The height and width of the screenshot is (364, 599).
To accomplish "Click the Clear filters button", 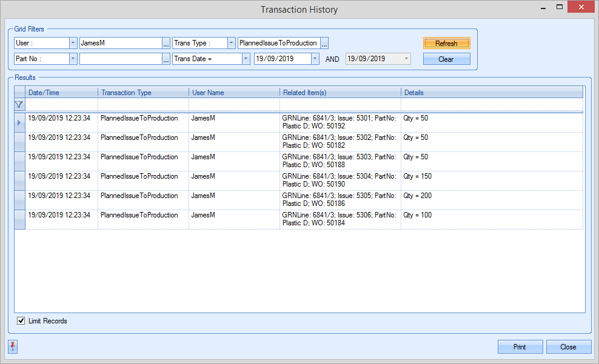I will 446,59.
